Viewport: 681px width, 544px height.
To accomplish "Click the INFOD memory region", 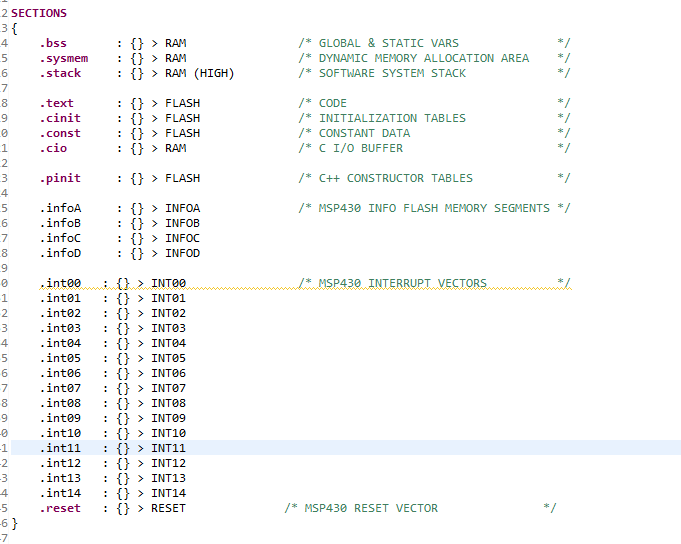I will [x=182, y=254].
